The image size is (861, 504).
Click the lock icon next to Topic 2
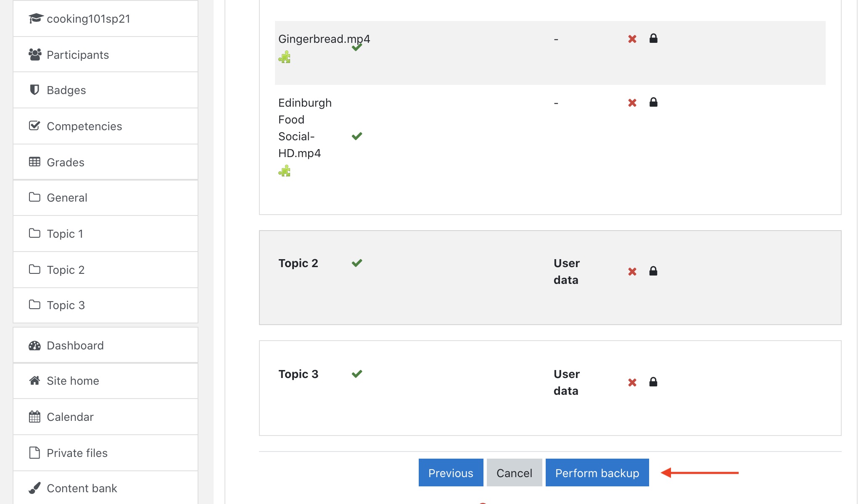tap(652, 271)
